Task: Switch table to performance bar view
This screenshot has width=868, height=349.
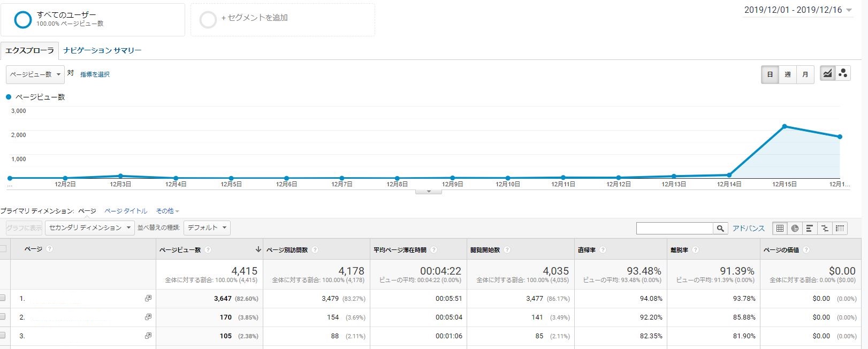Action: coord(810,229)
